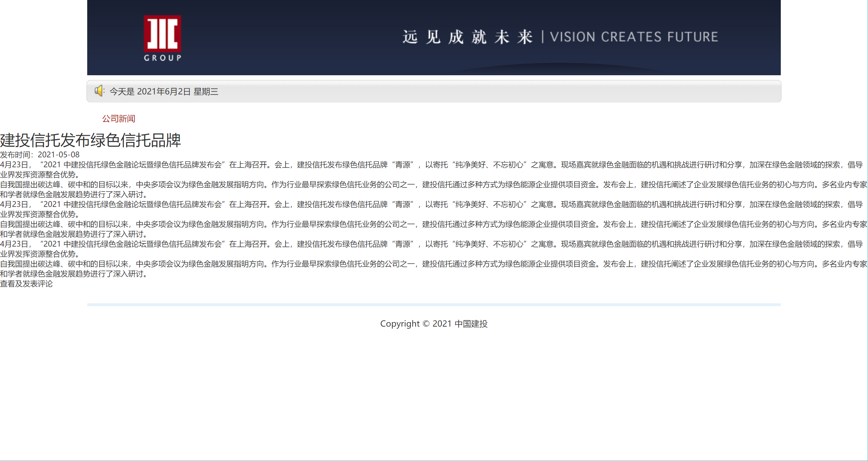This screenshot has width=868, height=461.
Task: Click the red GROUP company logo
Action: [x=162, y=34]
